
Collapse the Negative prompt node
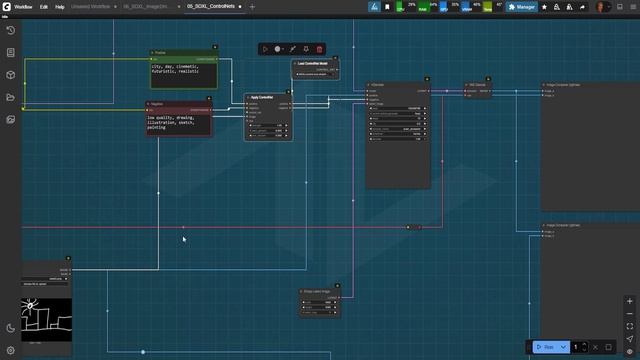(148, 104)
